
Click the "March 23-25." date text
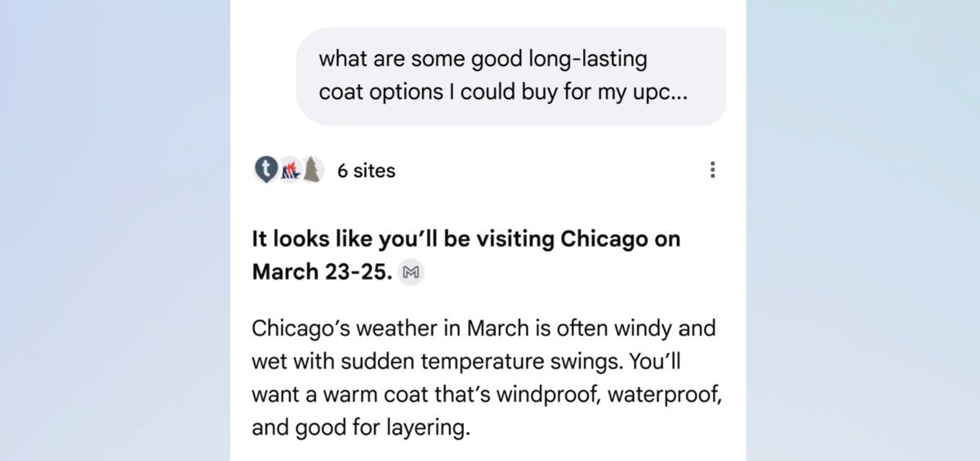coord(322,271)
